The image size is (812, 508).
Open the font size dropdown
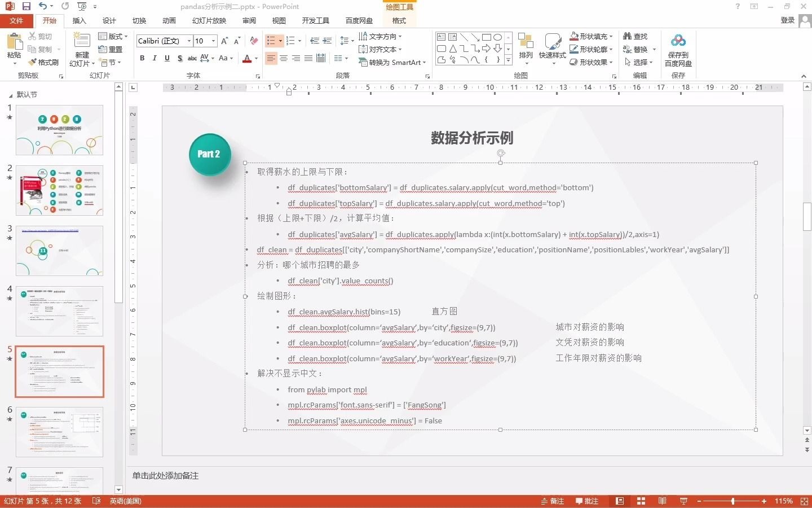(x=213, y=41)
